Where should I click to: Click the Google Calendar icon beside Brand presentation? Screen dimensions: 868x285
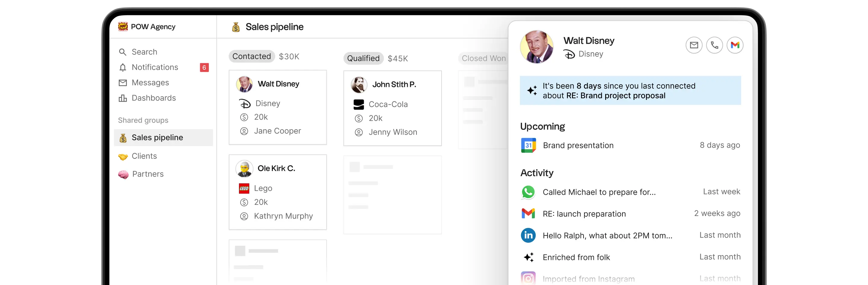point(528,146)
